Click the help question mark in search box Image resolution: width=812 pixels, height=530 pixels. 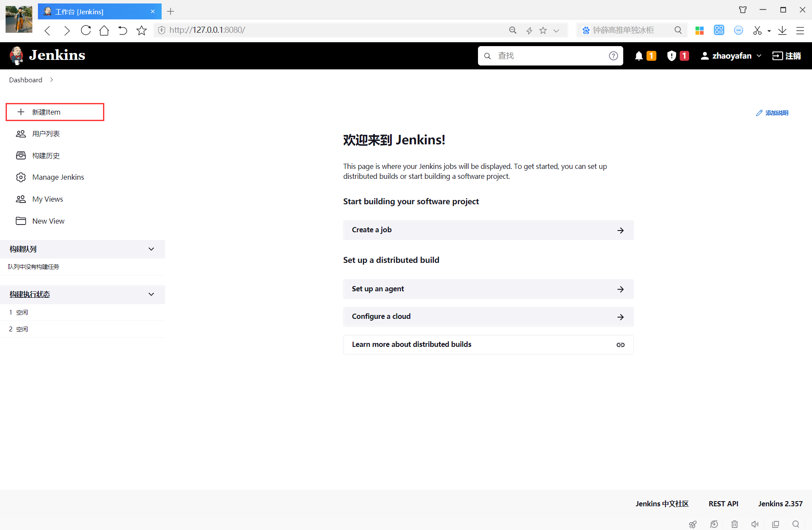(613, 56)
